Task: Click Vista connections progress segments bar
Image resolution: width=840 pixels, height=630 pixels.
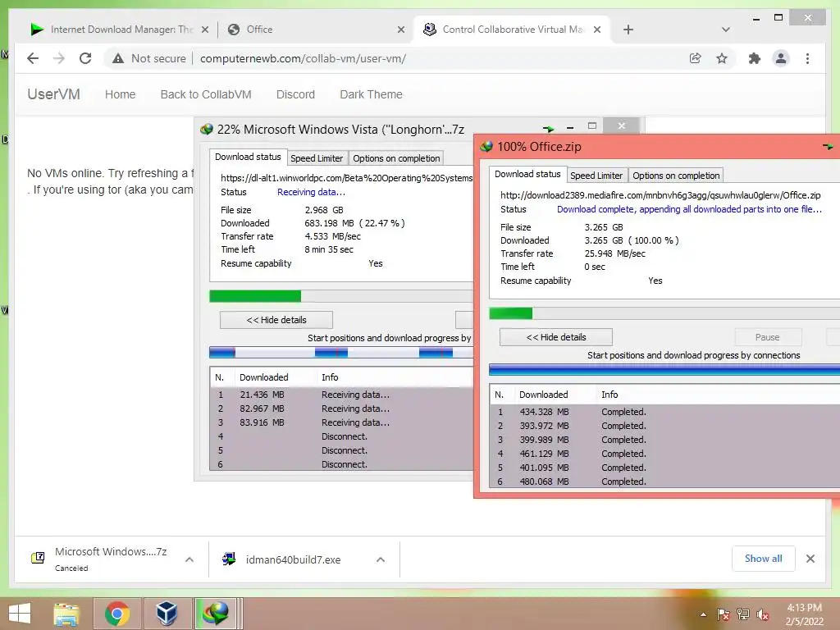Action: [x=340, y=352]
